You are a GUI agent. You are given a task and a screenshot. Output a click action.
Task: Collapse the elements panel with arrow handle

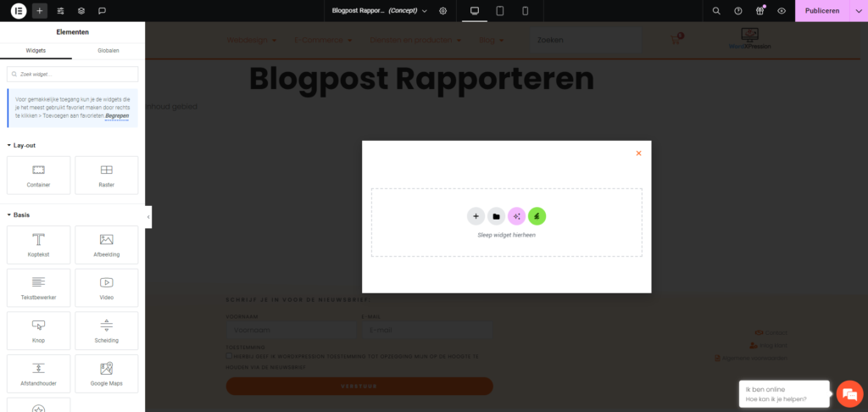pyautogui.click(x=148, y=217)
